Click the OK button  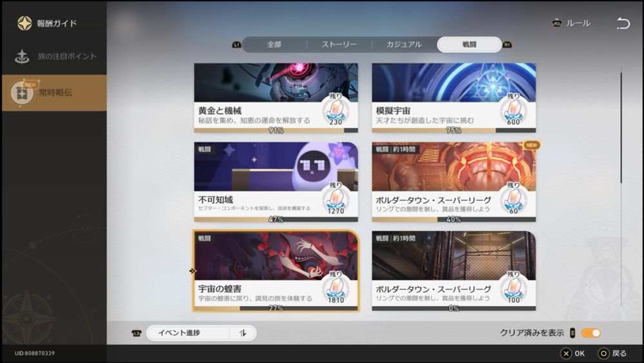tap(573, 353)
